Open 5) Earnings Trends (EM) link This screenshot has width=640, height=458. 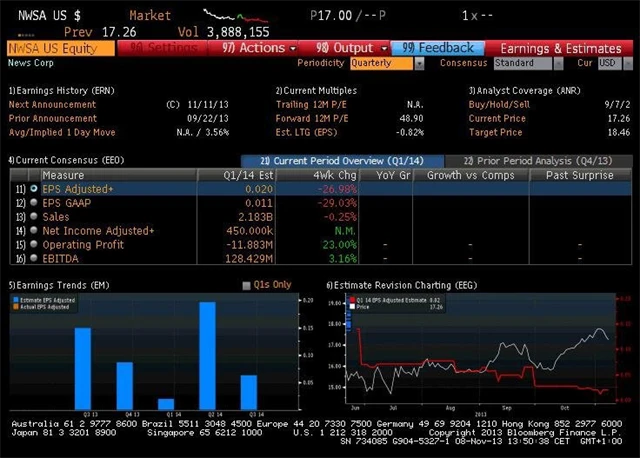[x=59, y=285]
